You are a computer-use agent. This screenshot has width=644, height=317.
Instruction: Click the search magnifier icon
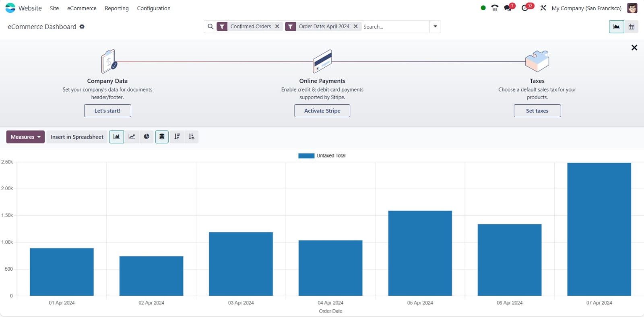[x=211, y=27]
